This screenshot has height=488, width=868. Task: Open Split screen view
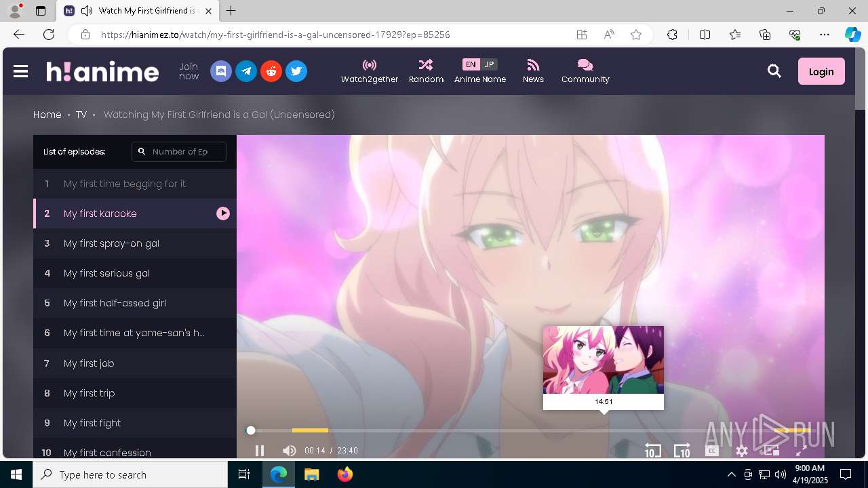[x=705, y=35]
